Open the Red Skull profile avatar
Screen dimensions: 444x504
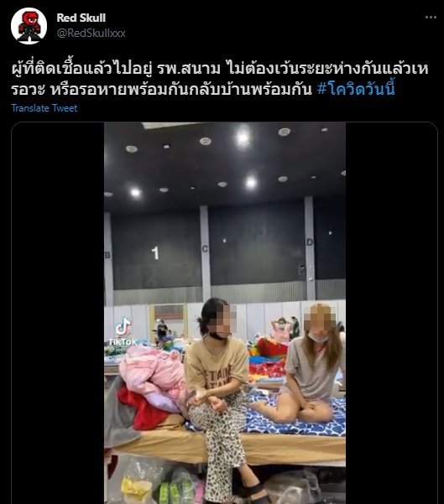click(x=29, y=26)
